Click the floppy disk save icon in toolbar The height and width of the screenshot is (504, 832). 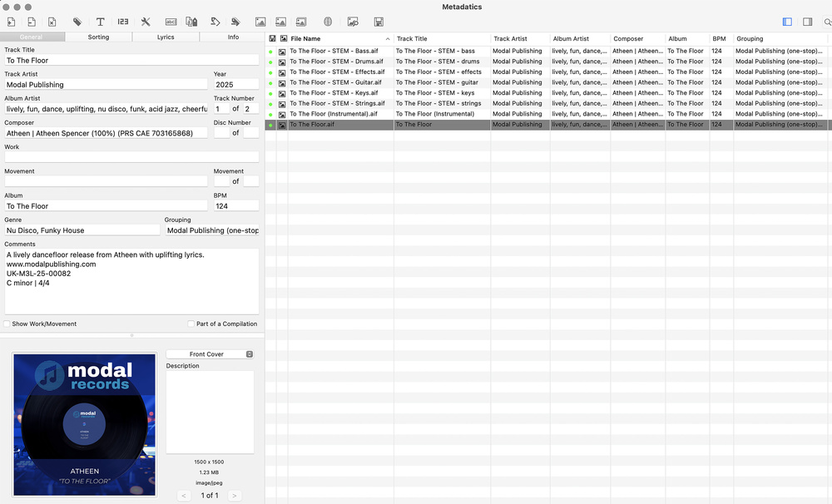point(379,22)
